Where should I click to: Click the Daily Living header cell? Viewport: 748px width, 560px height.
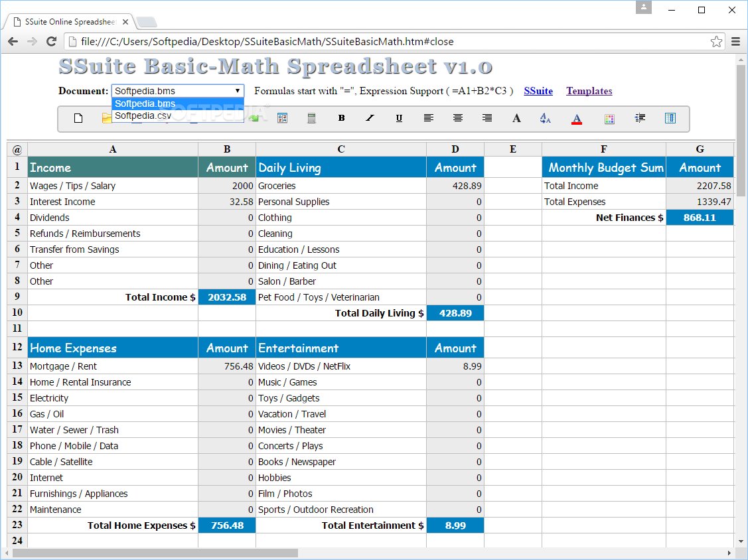coord(341,167)
